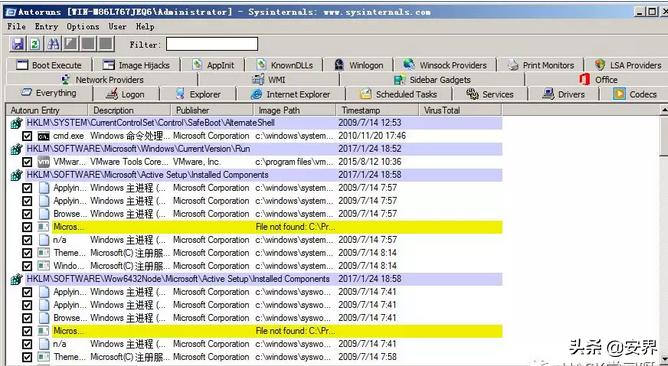This screenshot has height=366, width=668.
Task: Select the LSA Providers tab
Action: coord(628,65)
